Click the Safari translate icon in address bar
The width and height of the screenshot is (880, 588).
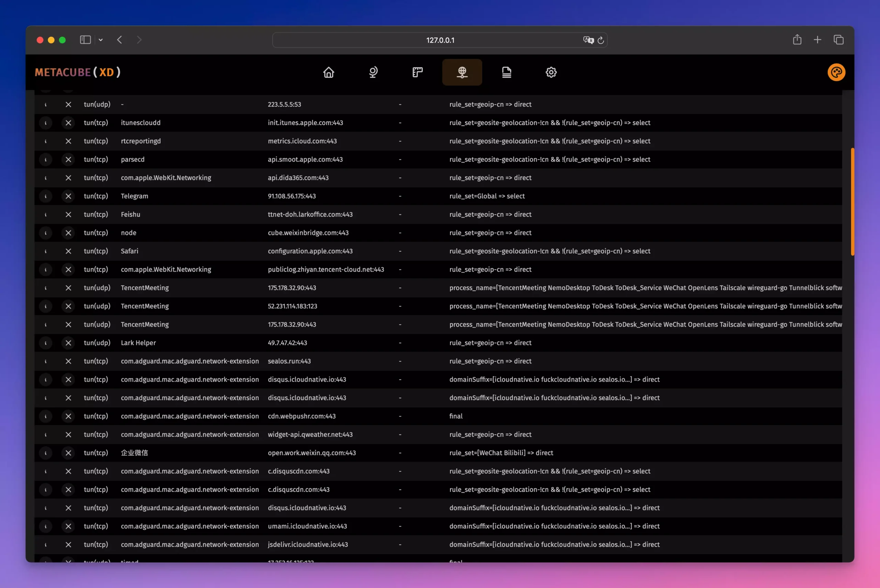588,40
